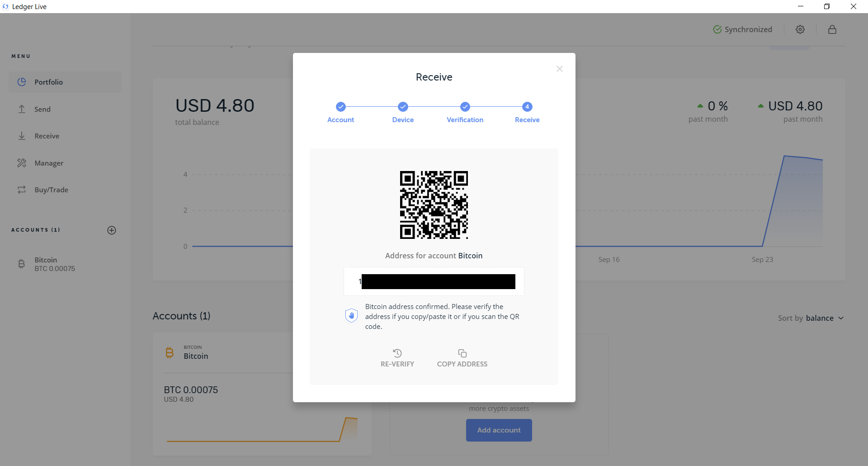The image size is (868, 466).
Task: Click the RE-VERIFY button label
Action: click(x=397, y=364)
